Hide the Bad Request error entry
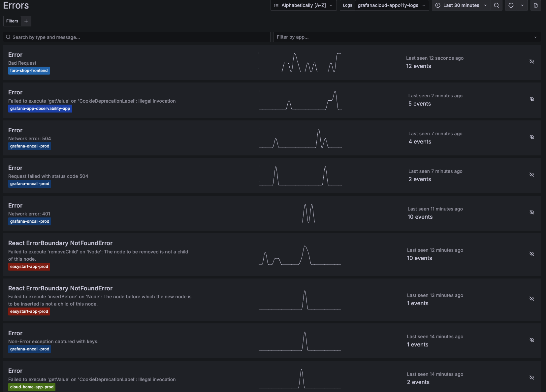546x392 pixels. click(532, 61)
